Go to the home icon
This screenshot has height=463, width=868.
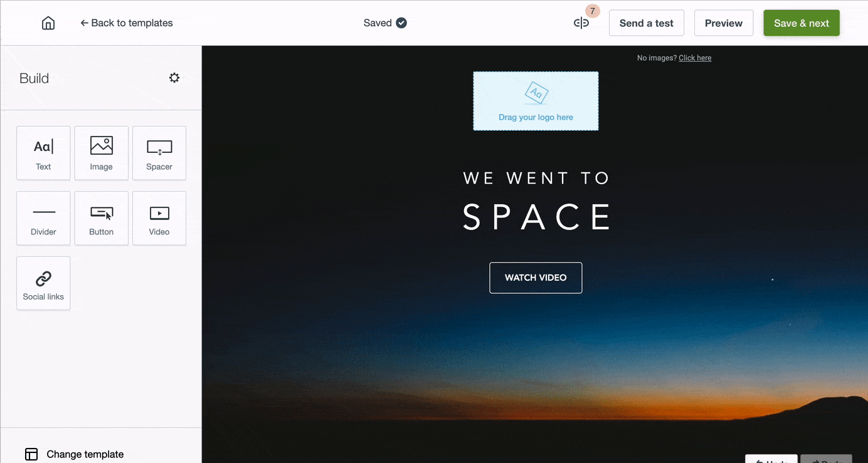(48, 23)
